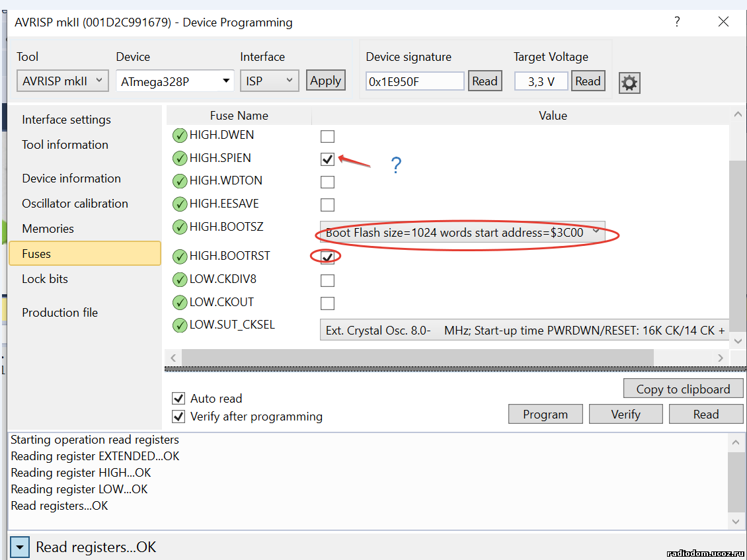
Task: Enable the LOW.CKOUT fuse checkbox
Action: 327,303
